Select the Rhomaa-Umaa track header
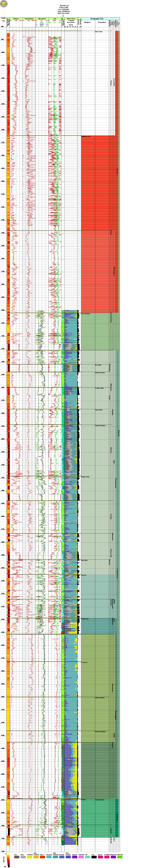 71,19
